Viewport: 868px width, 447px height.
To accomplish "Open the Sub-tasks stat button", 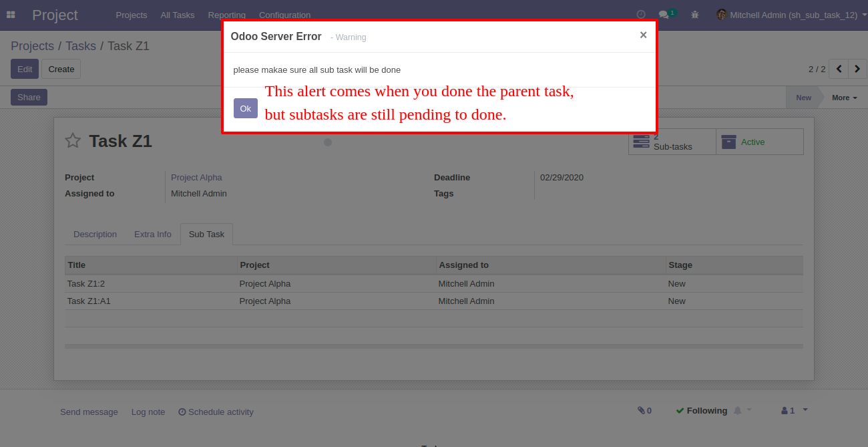I will [x=672, y=142].
